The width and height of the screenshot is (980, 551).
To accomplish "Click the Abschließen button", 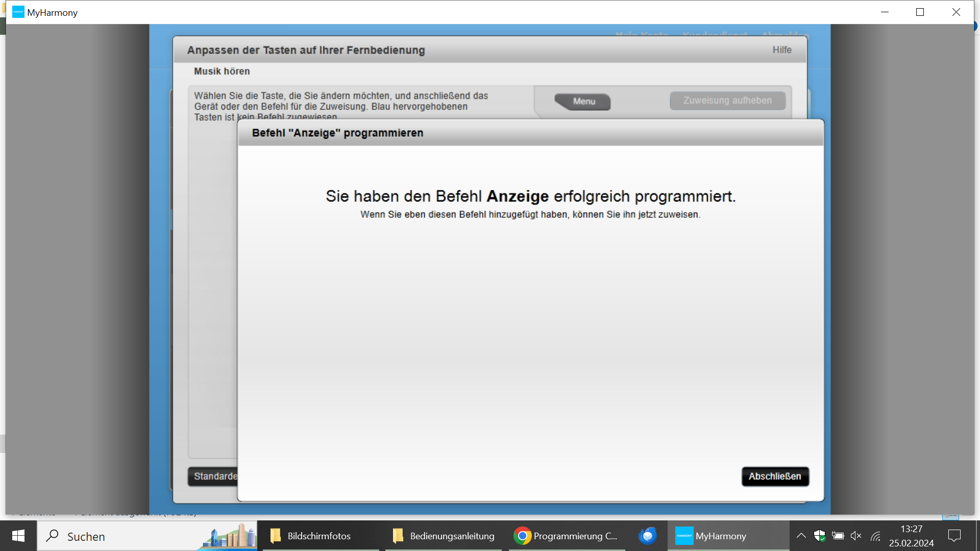I will (x=775, y=477).
